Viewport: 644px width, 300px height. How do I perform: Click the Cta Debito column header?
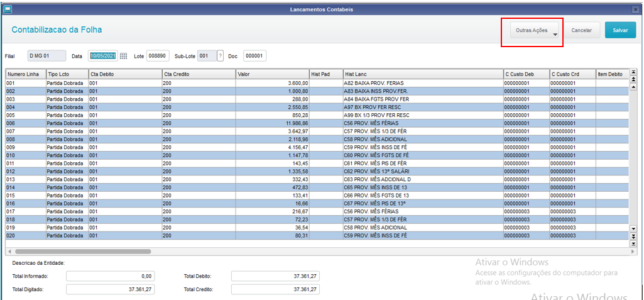tap(125, 74)
